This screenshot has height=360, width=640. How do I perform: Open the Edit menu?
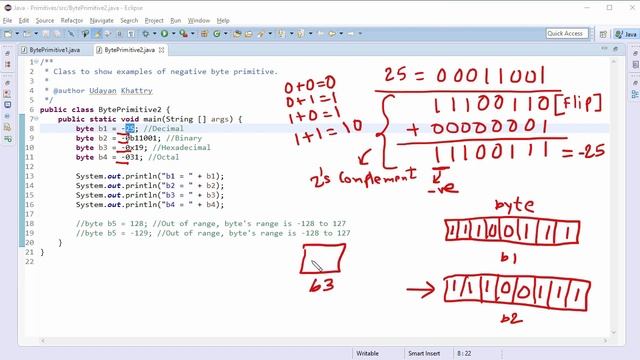24,20
